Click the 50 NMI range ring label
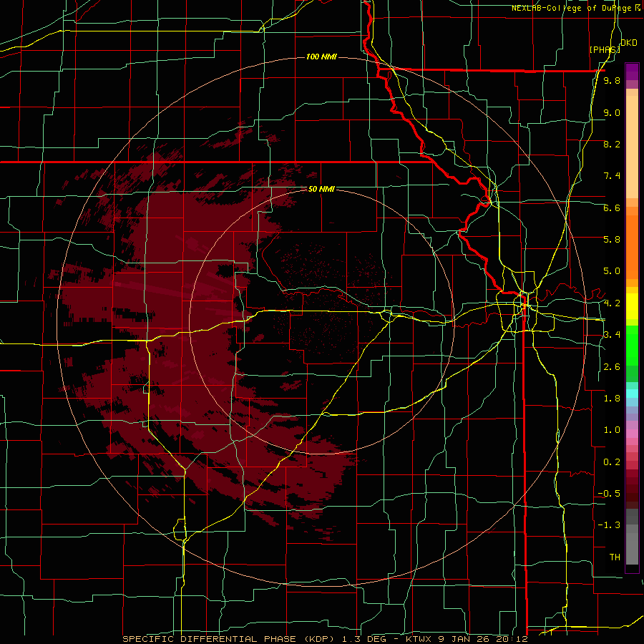 tap(321, 189)
